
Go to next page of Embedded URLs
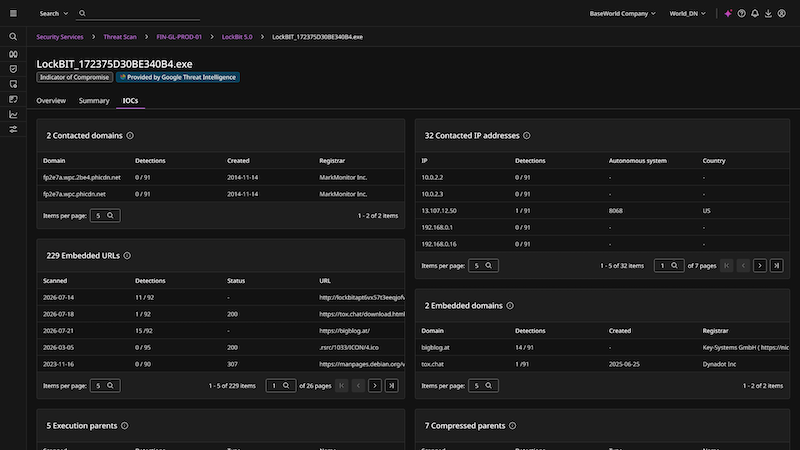(375, 386)
